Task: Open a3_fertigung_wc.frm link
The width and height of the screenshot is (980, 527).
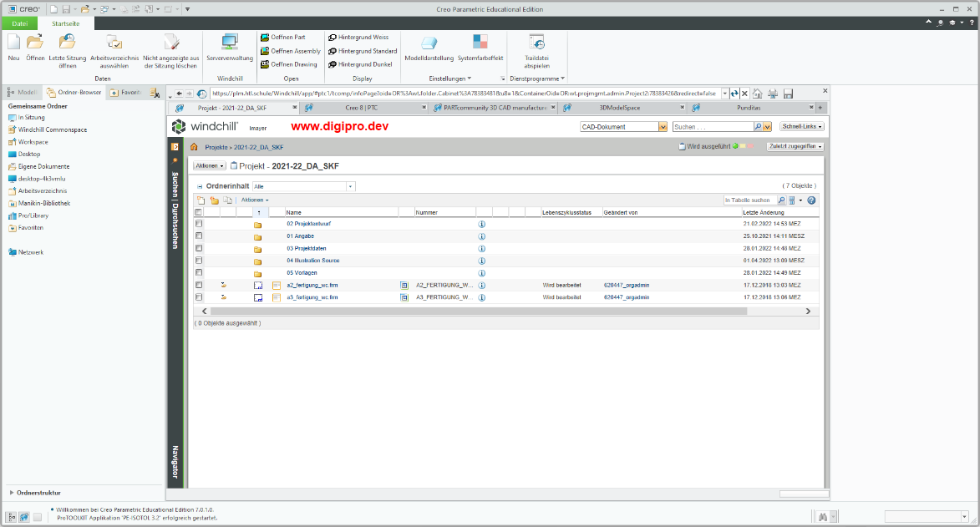Action: pyautogui.click(x=312, y=297)
